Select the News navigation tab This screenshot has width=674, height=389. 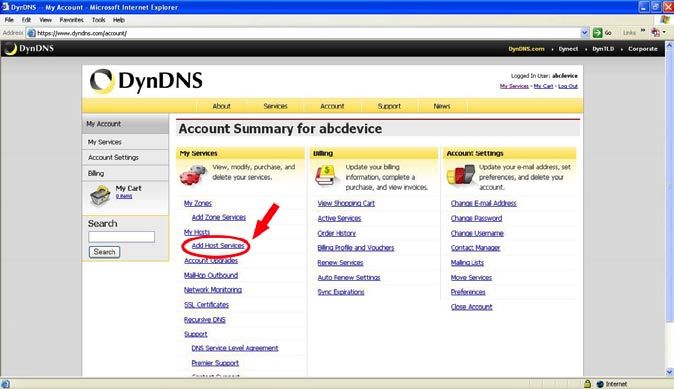point(441,106)
